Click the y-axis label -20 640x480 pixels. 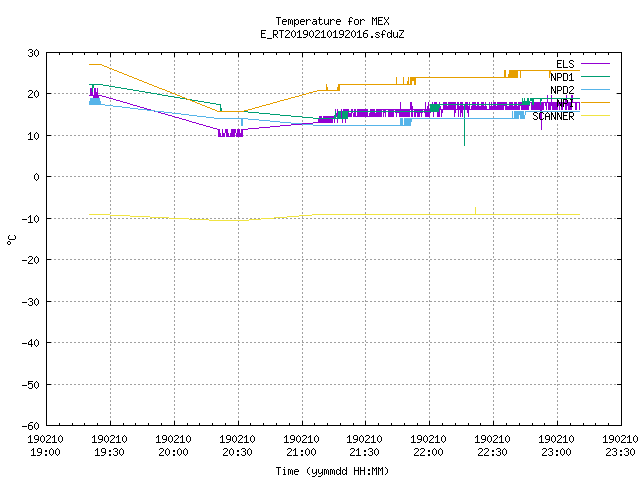pyautogui.click(x=31, y=260)
